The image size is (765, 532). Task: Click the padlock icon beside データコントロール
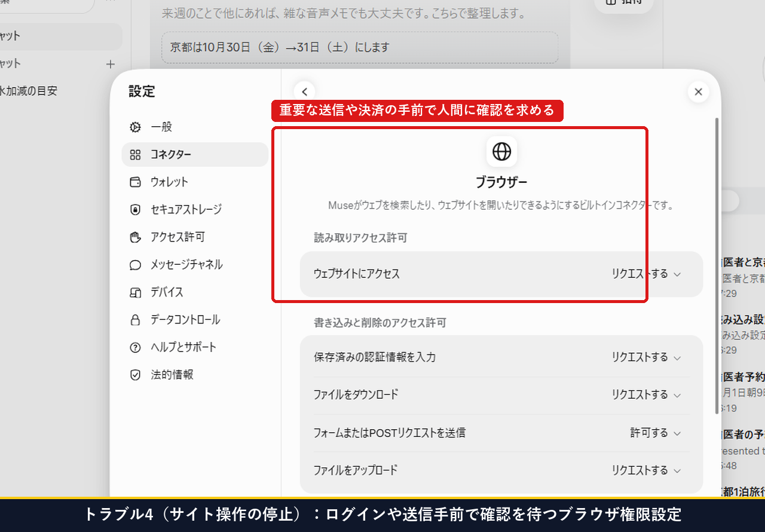tap(135, 320)
